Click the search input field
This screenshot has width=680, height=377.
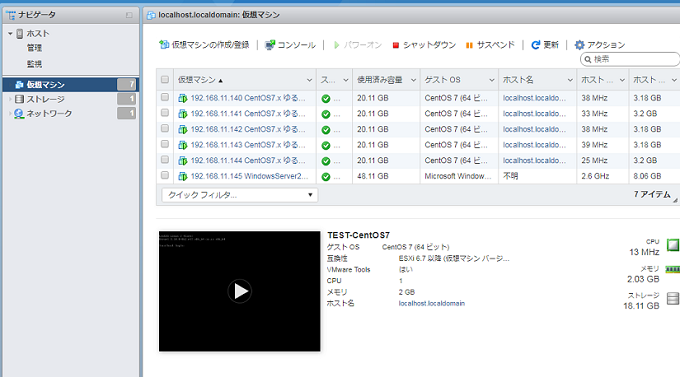coord(630,59)
